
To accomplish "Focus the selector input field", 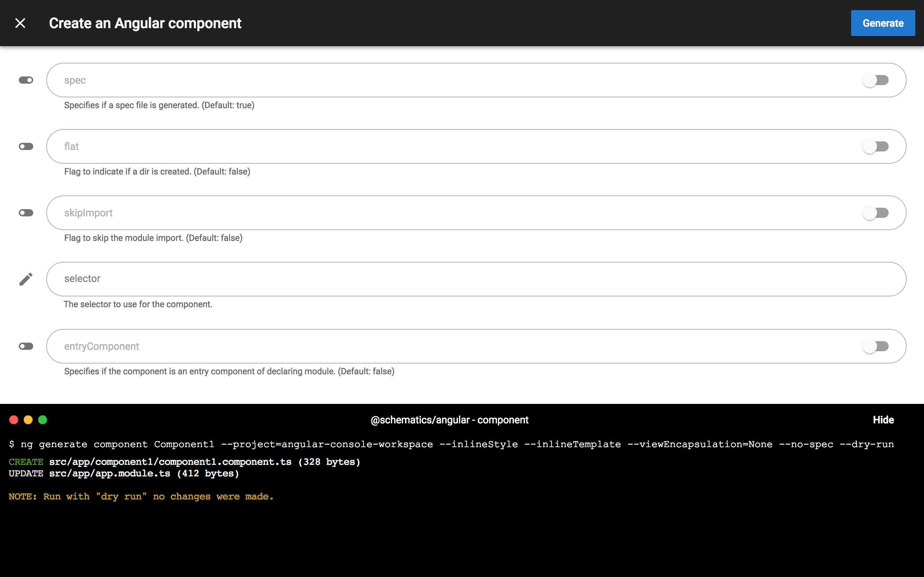I will tap(476, 279).
